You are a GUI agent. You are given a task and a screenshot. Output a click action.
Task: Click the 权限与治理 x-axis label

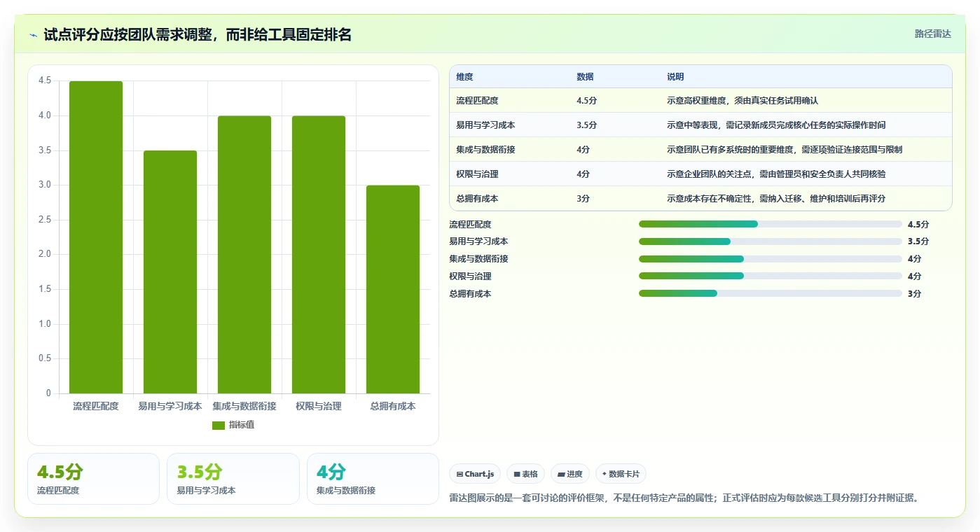pyautogui.click(x=319, y=406)
